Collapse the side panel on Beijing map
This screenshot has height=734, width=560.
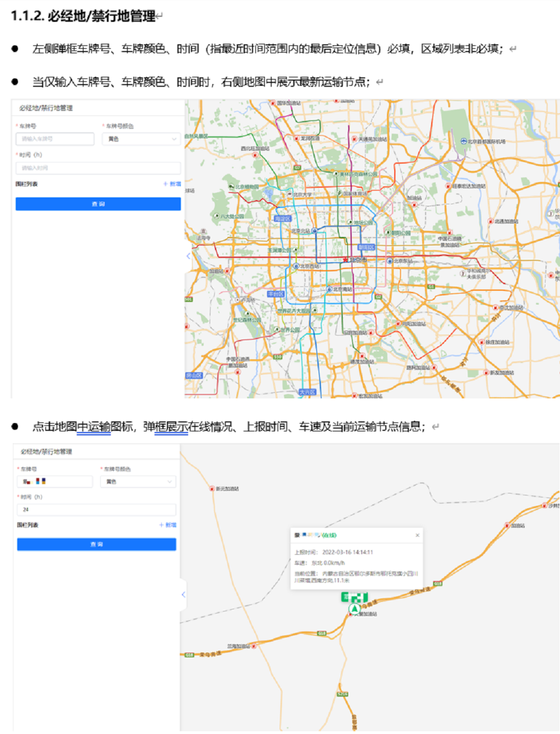(x=188, y=255)
